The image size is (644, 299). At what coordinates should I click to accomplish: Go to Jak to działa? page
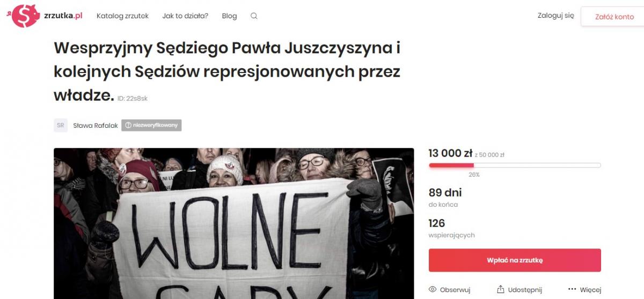185,16
